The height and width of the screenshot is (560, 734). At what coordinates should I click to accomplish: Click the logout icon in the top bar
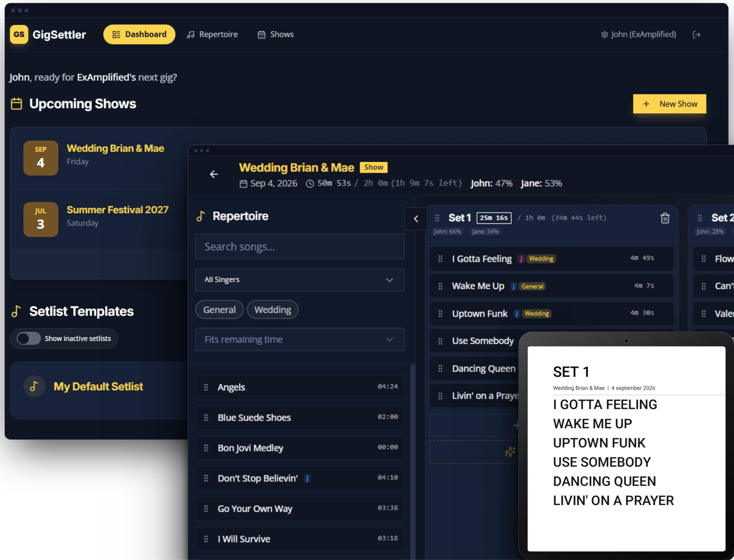[696, 35]
